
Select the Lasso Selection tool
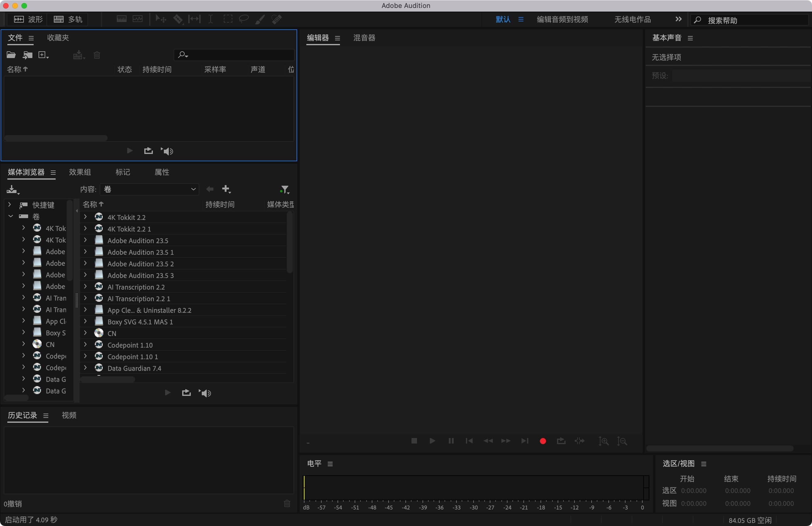tap(244, 19)
